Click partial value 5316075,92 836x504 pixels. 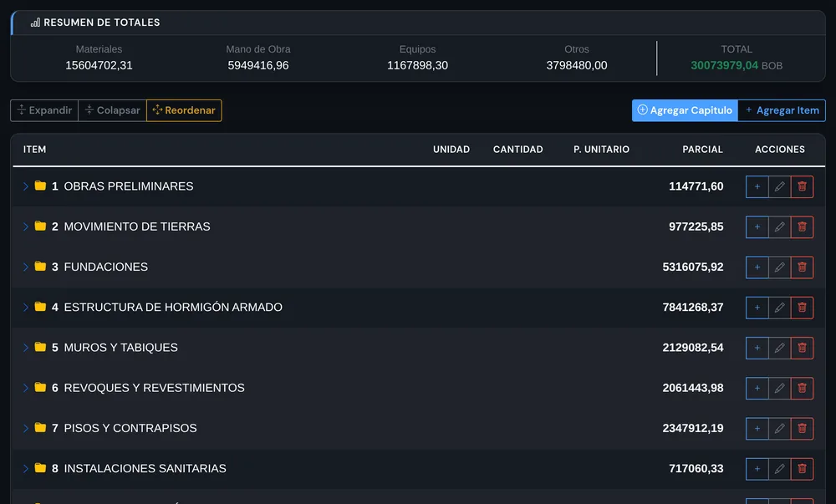tap(693, 267)
